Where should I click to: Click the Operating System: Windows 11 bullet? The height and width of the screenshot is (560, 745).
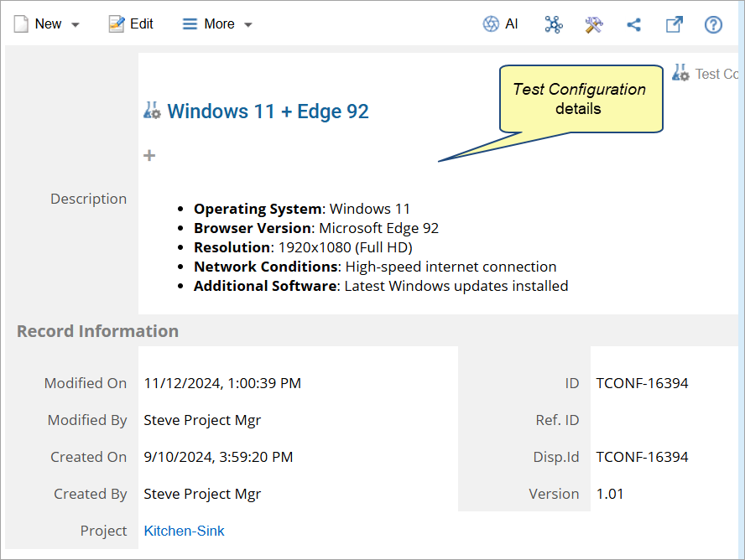[x=302, y=209]
